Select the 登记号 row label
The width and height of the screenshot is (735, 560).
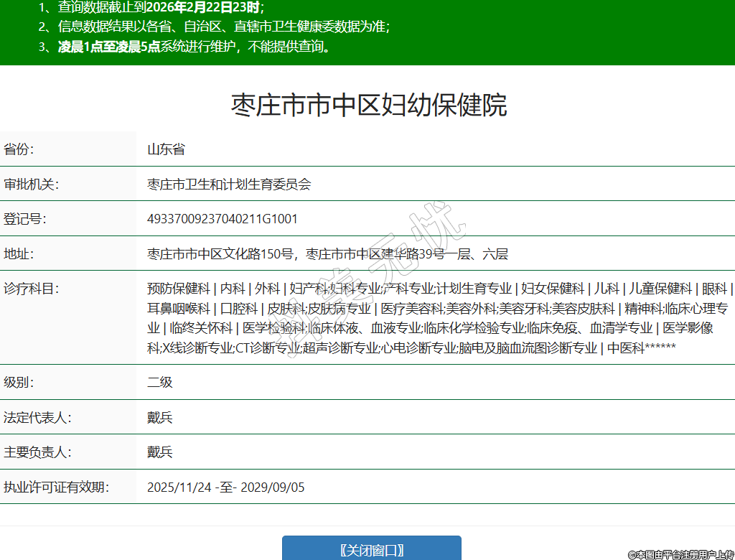(x=24, y=219)
